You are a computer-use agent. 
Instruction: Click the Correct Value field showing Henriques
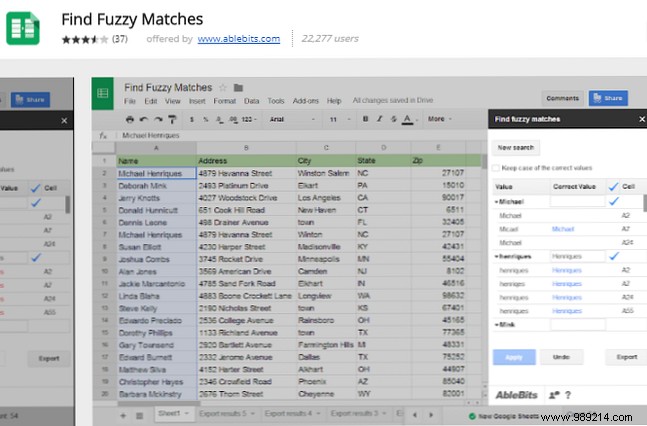(x=577, y=256)
